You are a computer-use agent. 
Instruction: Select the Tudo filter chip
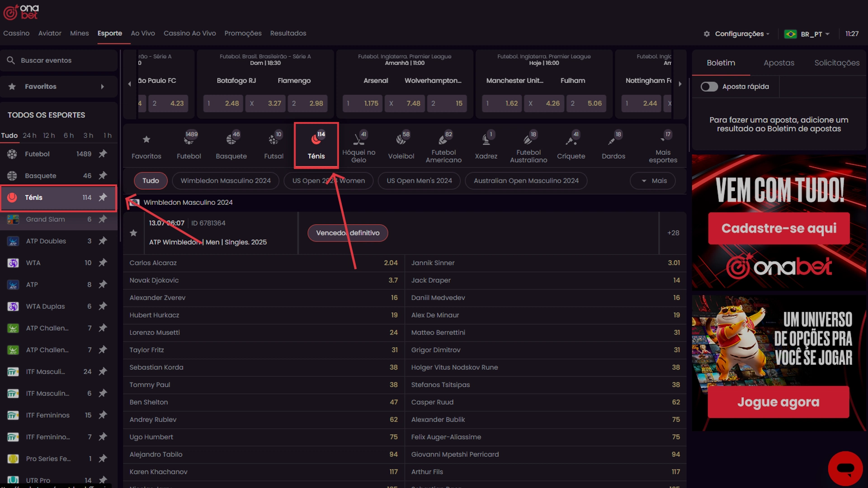[151, 181]
